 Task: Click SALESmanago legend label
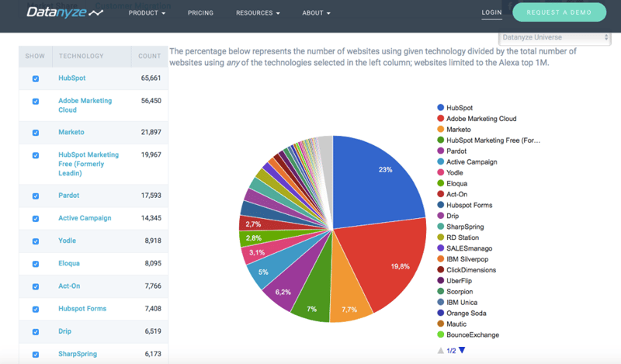tap(470, 248)
